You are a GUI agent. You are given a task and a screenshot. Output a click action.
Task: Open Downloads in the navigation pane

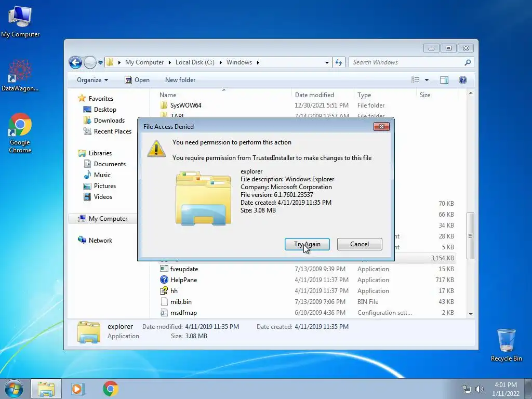click(x=109, y=120)
